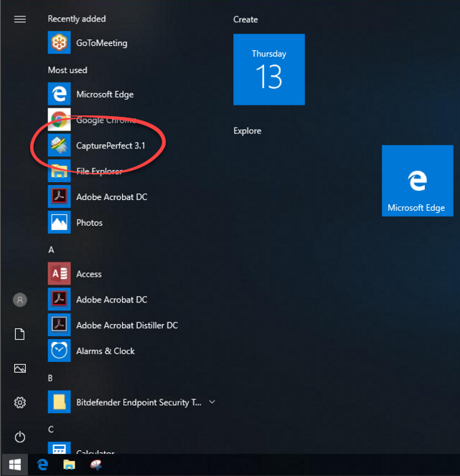
Task: Expand the Start menu hamburger navigation
Action: [20, 19]
